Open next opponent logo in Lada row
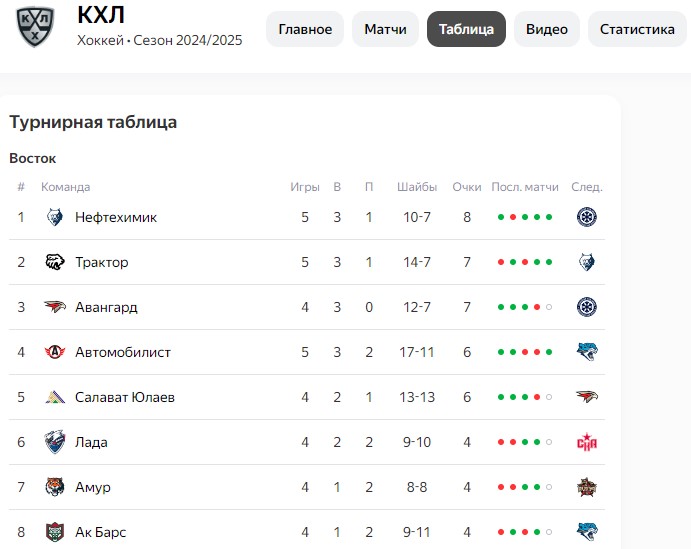Viewport: 691px width, 549px height. pos(587,442)
